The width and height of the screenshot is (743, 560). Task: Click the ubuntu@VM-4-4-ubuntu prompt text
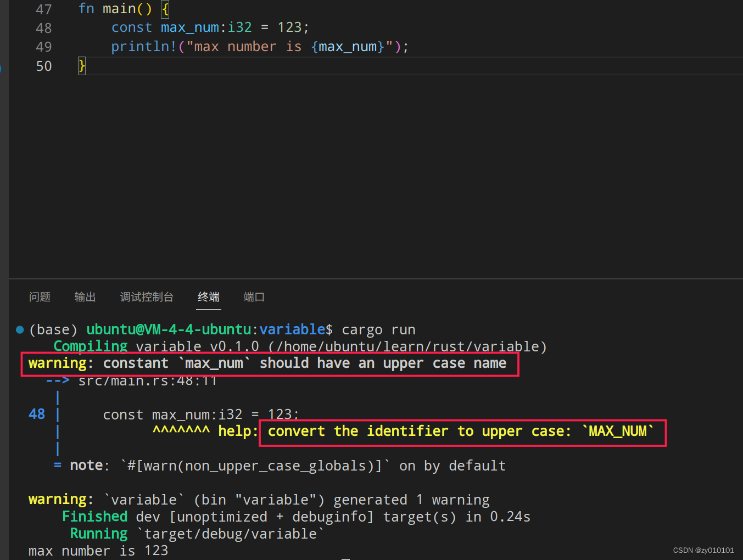click(x=169, y=329)
